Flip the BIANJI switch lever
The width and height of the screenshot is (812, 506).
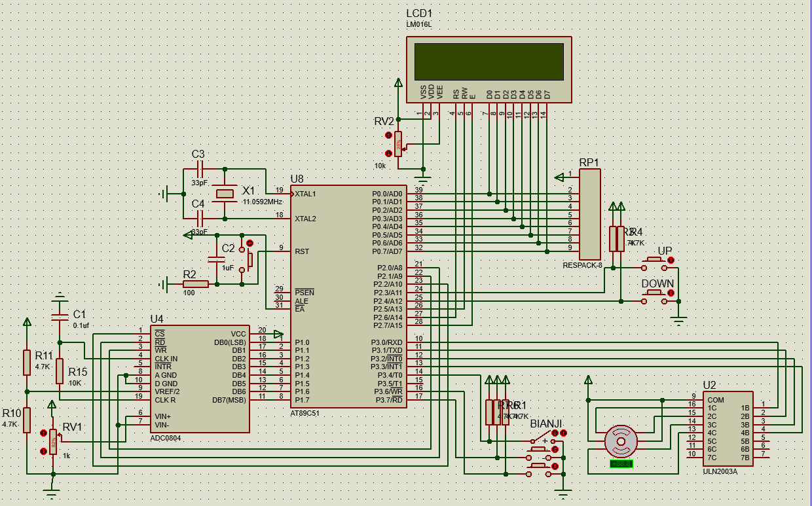tap(542, 435)
